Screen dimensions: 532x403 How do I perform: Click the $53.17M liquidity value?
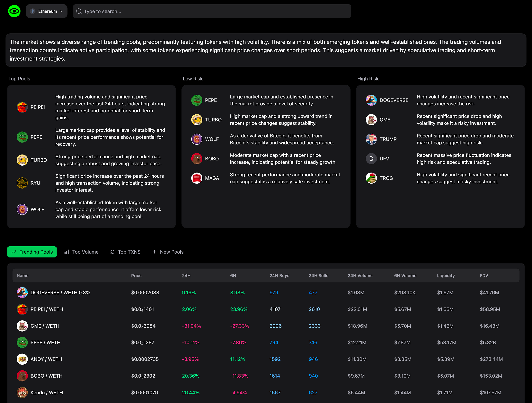(x=447, y=342)
